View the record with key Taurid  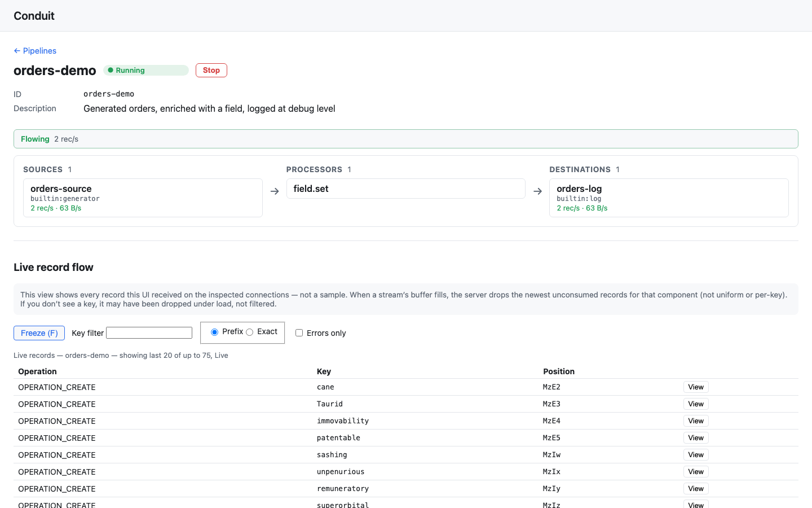tap(696, 404)
